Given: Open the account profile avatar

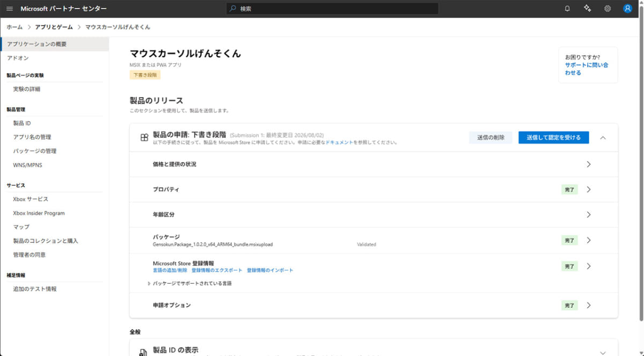Looking at the screenshot, I should click(627, 9).
